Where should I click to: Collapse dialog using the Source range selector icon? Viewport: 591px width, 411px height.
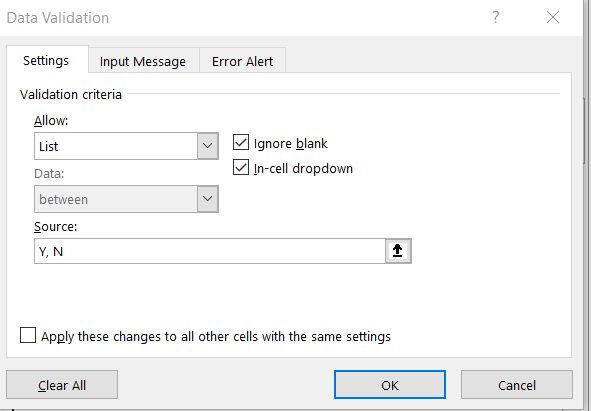coord(398,251)
